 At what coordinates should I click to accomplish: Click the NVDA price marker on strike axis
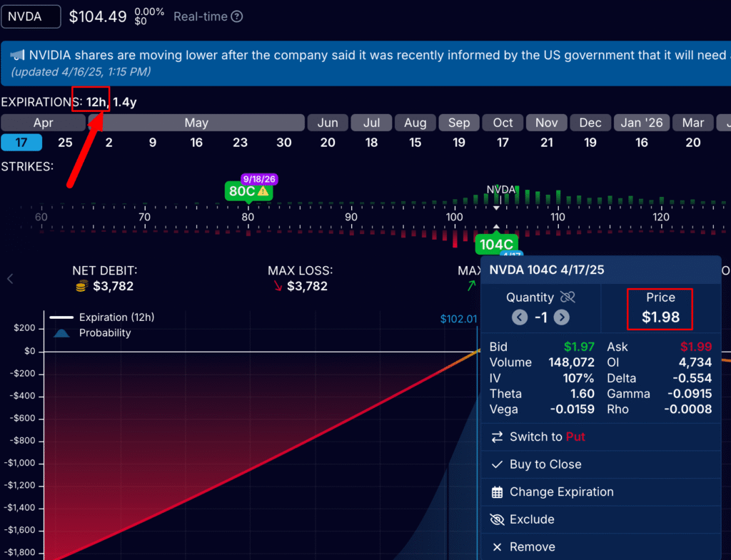500,190
